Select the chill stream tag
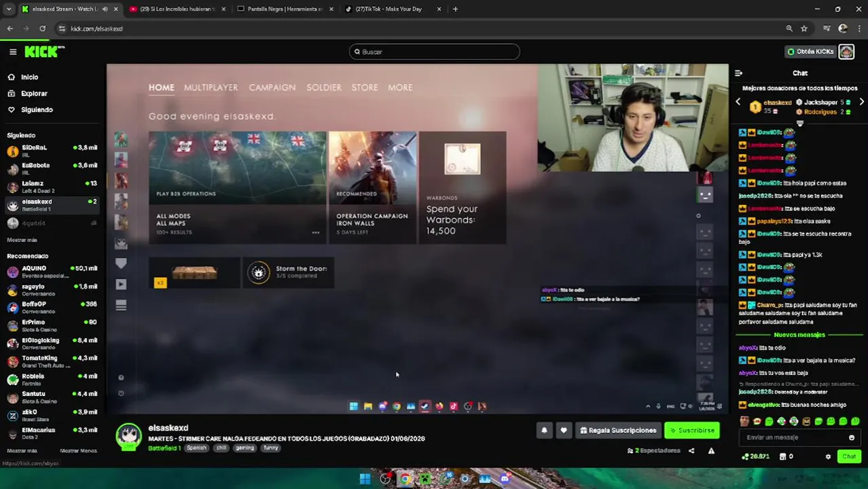Viewport: 868px width, 489px height. (221, 448)
